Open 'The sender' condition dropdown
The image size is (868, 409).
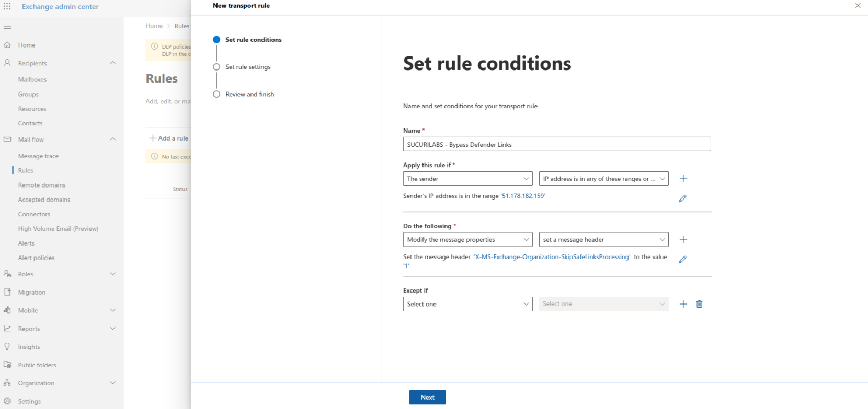click(467, 179)
